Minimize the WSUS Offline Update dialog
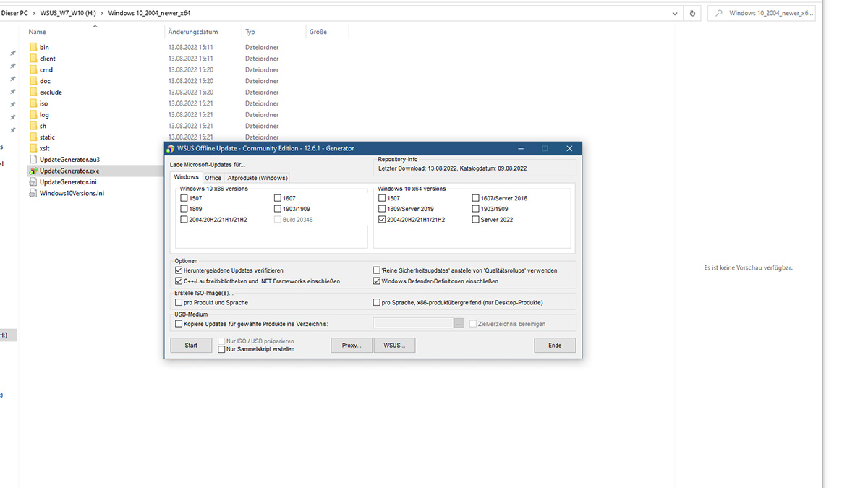This screenshot has height=488, width=868. tap(522, 148)
